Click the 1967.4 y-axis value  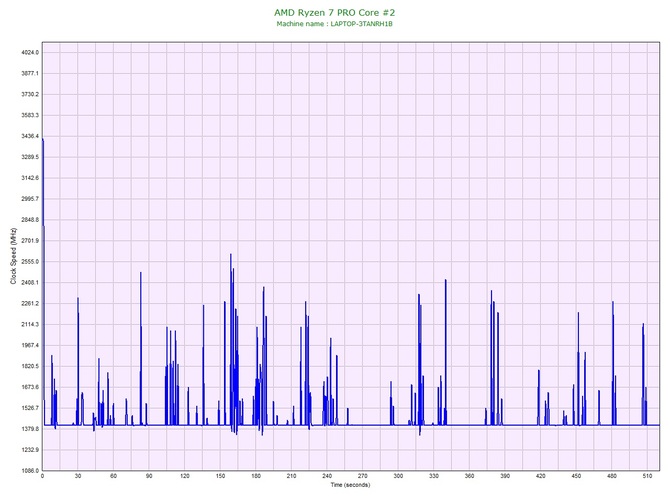(30, 345)
